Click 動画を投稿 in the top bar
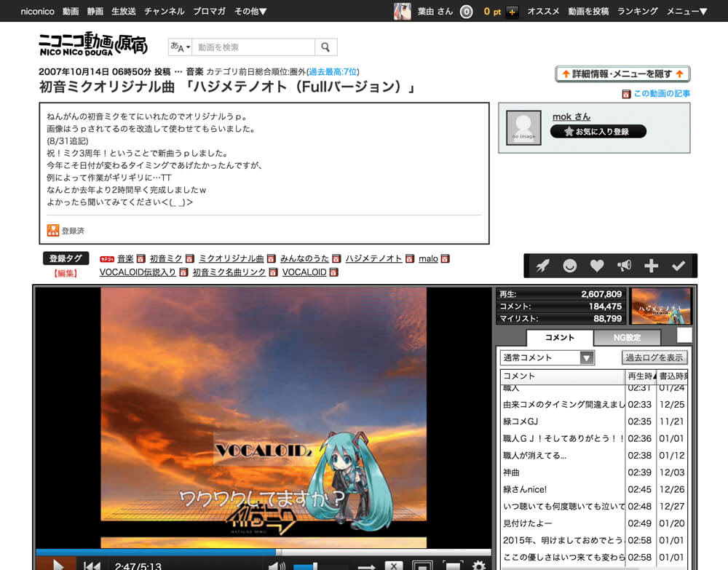 point(588,11)
